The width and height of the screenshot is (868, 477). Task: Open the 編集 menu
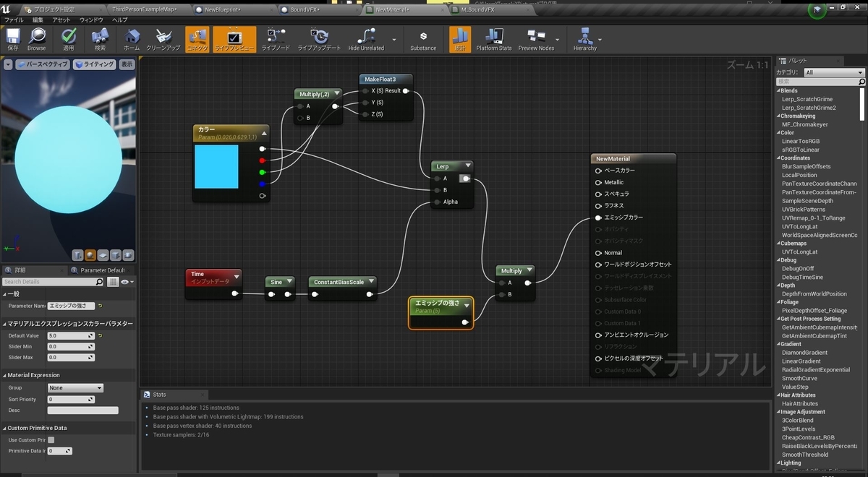point(38,20)
